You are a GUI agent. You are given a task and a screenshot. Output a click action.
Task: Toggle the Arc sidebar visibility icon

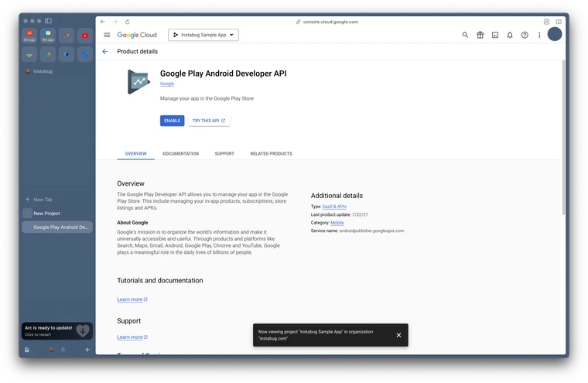pos(48,21)
